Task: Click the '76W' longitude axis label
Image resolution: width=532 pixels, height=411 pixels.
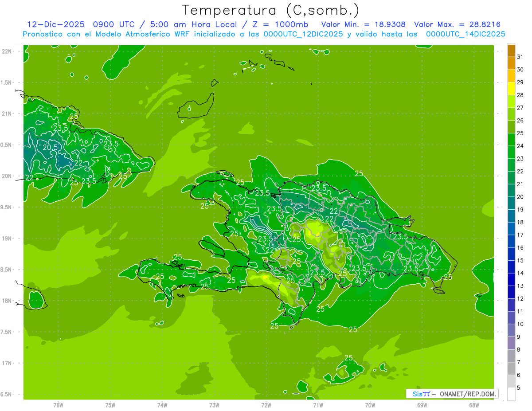Action: (58, 405)
